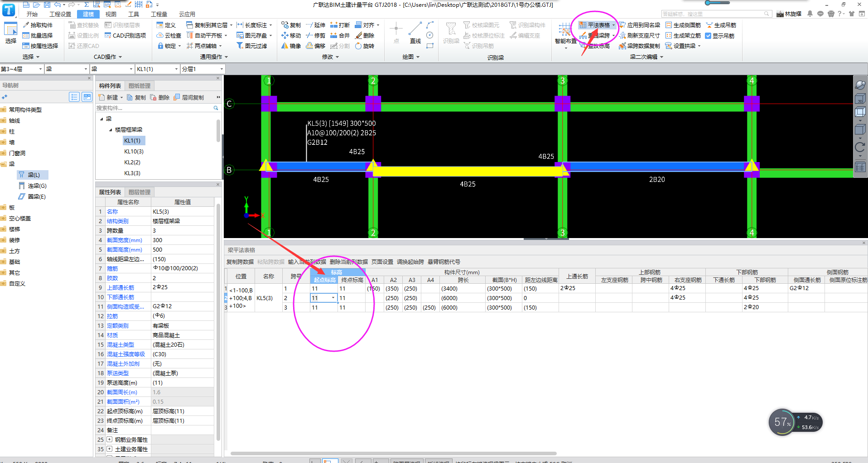868x463 pixels.
Task: Click 按属性选择 (select by attribute)
Action: (x=40, y=46)
